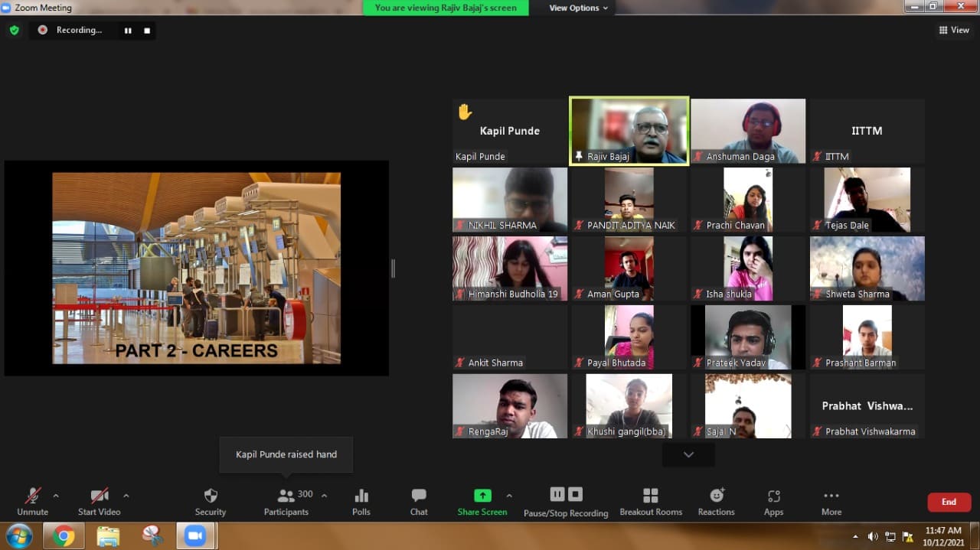Select Prateek Yadav's video tile

point(748,337)
